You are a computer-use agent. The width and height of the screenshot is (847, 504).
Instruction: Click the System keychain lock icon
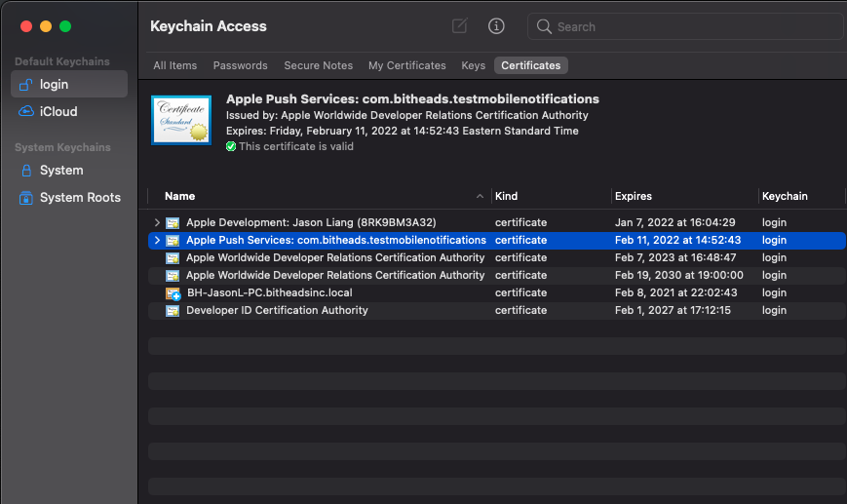26,171
